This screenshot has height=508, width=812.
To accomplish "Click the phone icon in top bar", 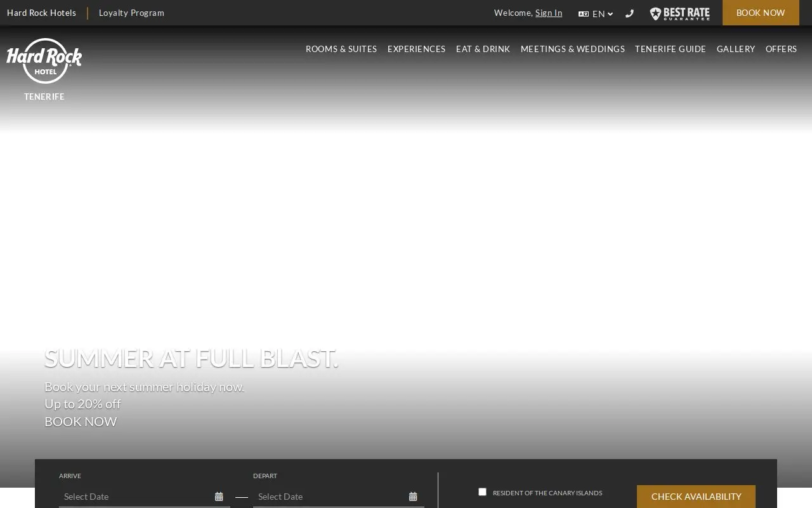I will point(629,13).
